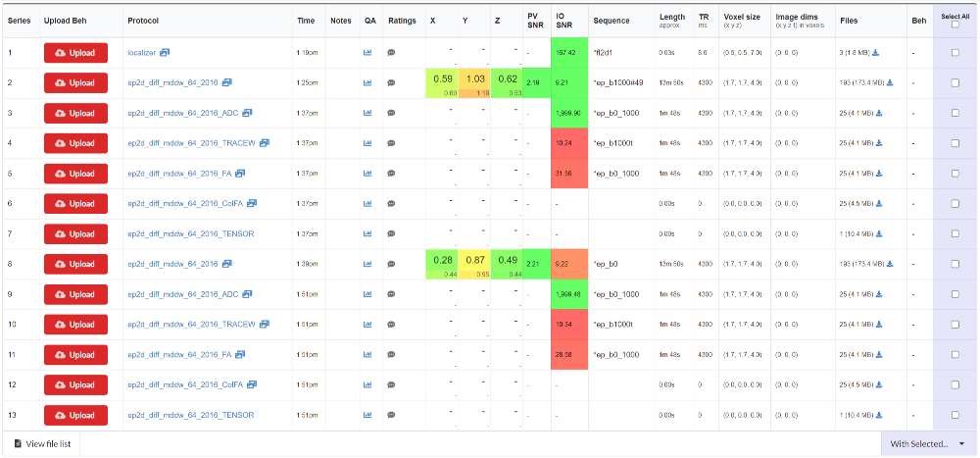This screenshot has height=458, width=980.
Task: Open QA chart icon for series 1
Action: 368,53
